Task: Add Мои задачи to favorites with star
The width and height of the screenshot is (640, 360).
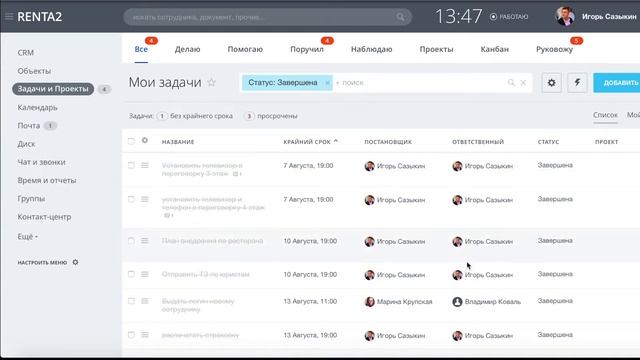Action: click(x=211, y=82)
